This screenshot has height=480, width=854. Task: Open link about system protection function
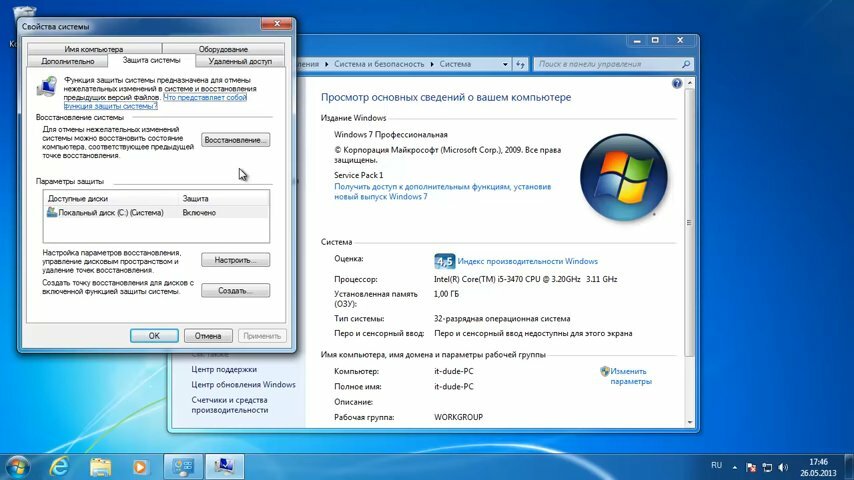155,101
